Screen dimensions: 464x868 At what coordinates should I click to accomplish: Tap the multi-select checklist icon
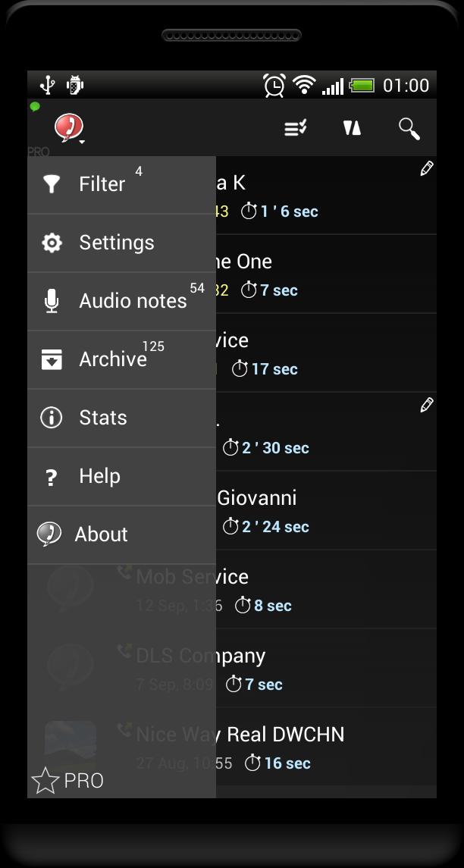[295, 128]
